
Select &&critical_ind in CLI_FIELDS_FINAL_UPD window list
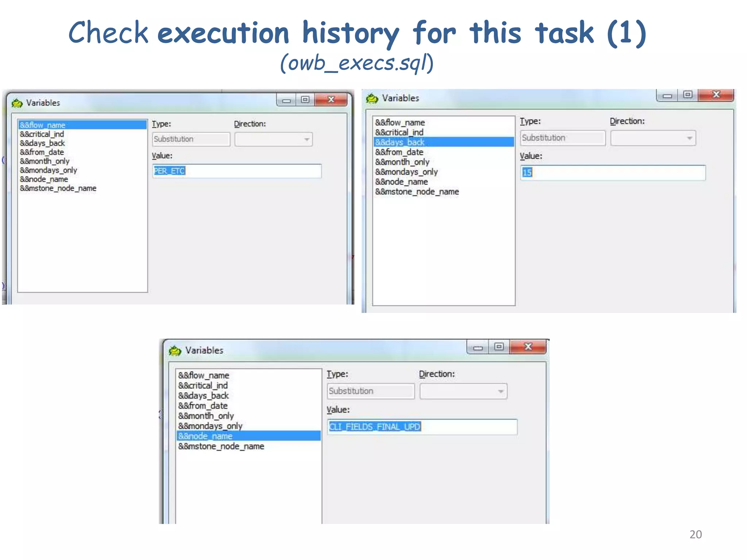tap(203, 386)
